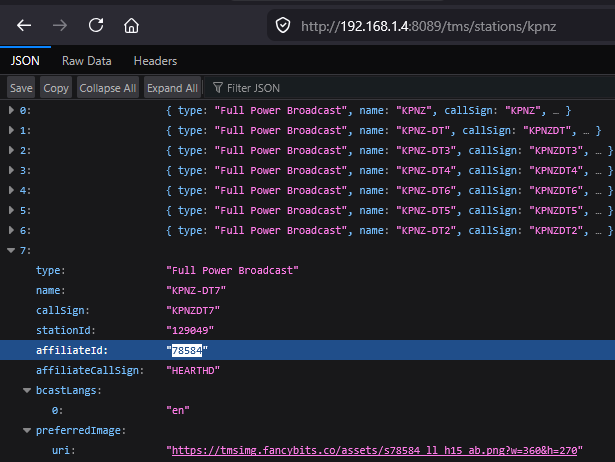Expand item 3 KPNZ-DT4 entry

click(11, 170)
